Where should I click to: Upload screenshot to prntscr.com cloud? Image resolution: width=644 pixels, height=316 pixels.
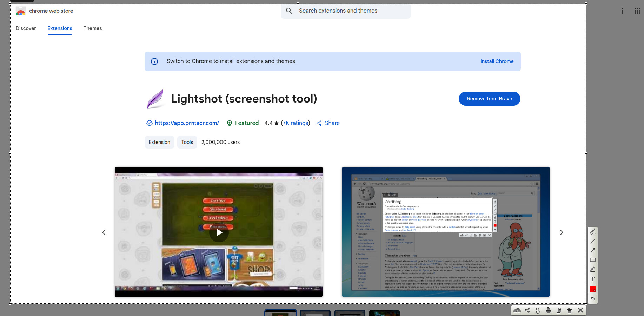pos(517,310)
